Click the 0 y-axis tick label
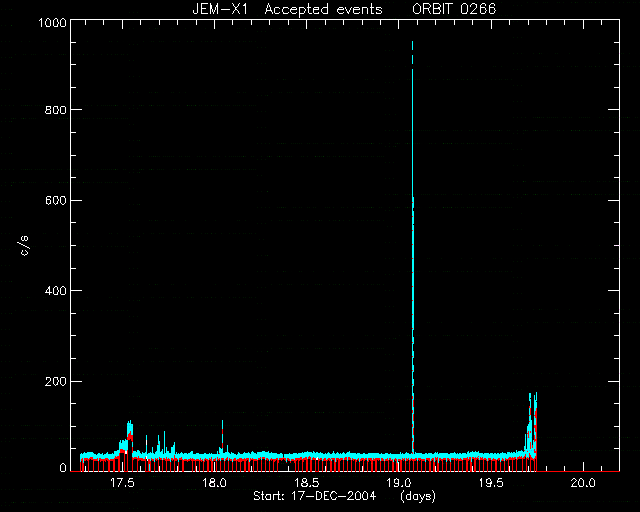The width and height of the screenshot is (640, 512). [63, 467]
